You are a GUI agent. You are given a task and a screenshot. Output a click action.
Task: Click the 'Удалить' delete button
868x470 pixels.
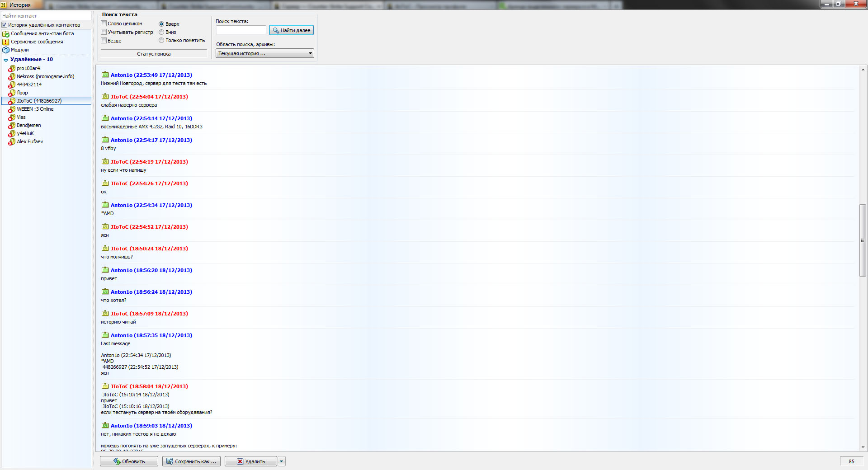pyautogui.click(x=251, y=461)
